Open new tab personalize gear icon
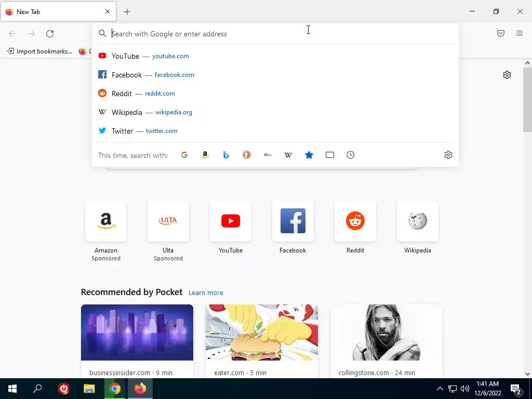Image resolution: width=532 pixels, height=399 pixels. (507, 75)
